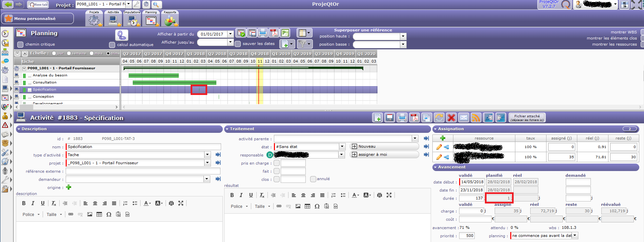This screenshot has height=242, width=644.
Task: Click the assigner à moi button
Action: point(384,154)
